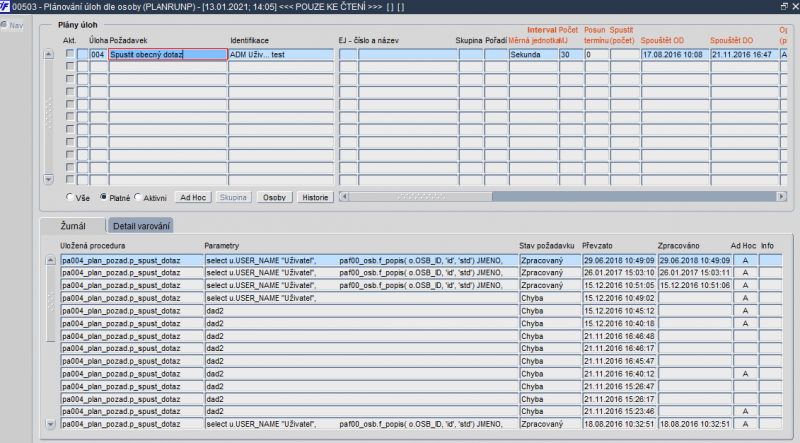Click the horizontal scrollbar thumb

coord(420,196)
